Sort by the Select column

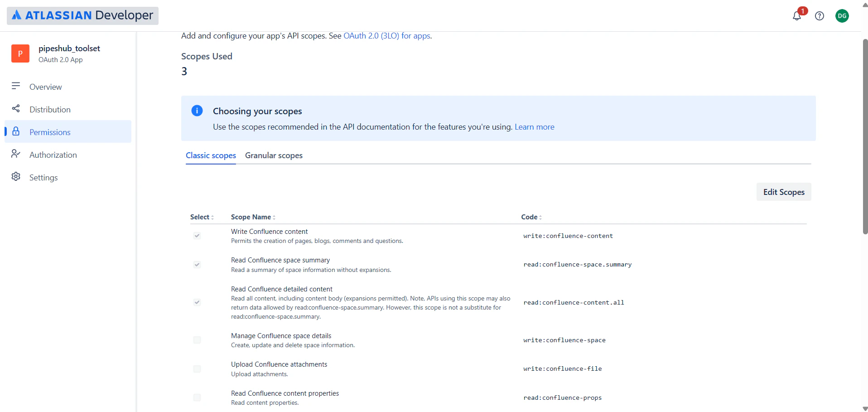point(202,217)
